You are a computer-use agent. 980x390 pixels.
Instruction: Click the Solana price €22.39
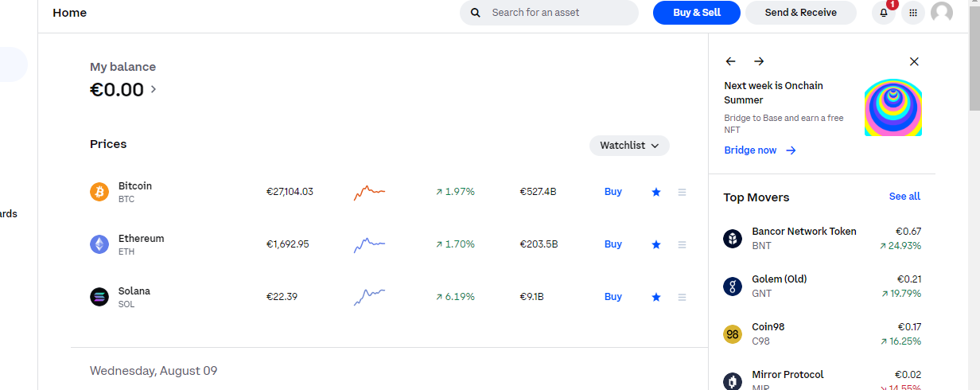282,297
